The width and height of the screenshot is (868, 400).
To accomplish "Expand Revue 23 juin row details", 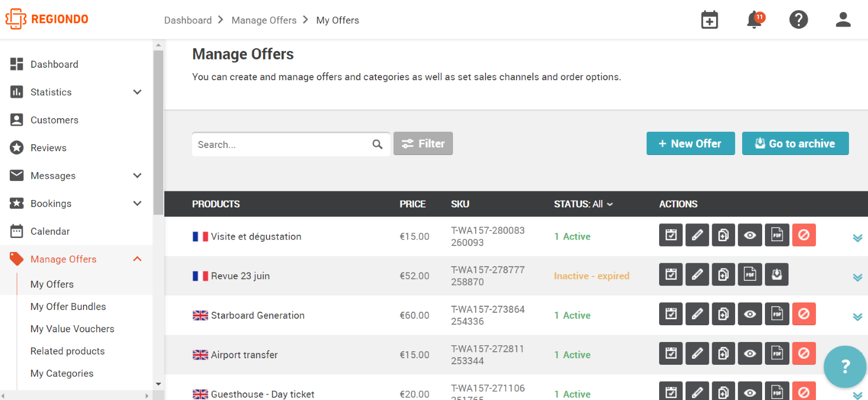I will pyautogui.click(x=857, y=277).
